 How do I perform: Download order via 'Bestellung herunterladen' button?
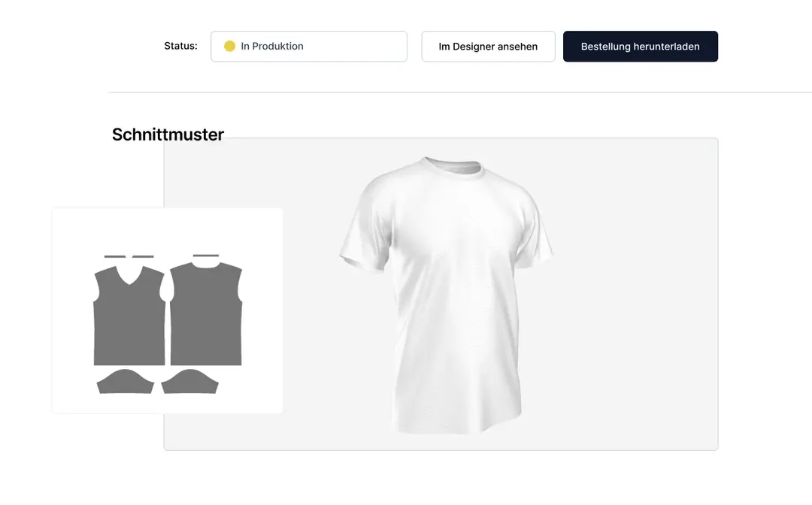tap(640, 46)
